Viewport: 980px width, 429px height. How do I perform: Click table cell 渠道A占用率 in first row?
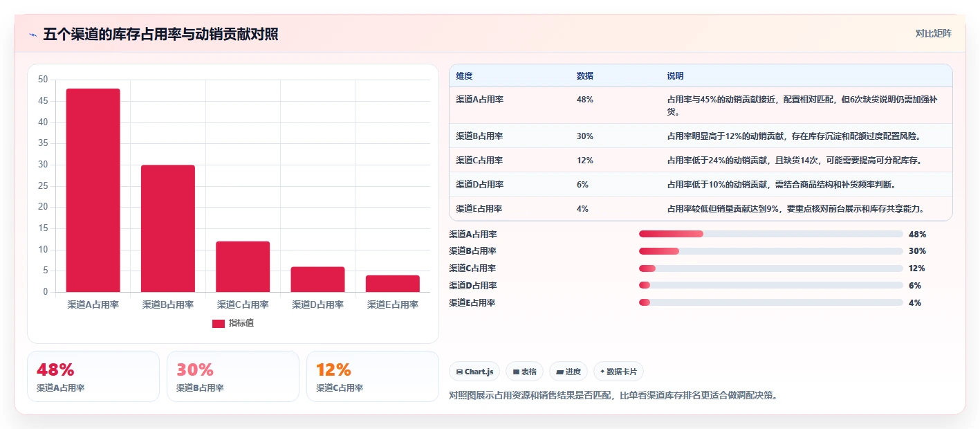(479, 100)
